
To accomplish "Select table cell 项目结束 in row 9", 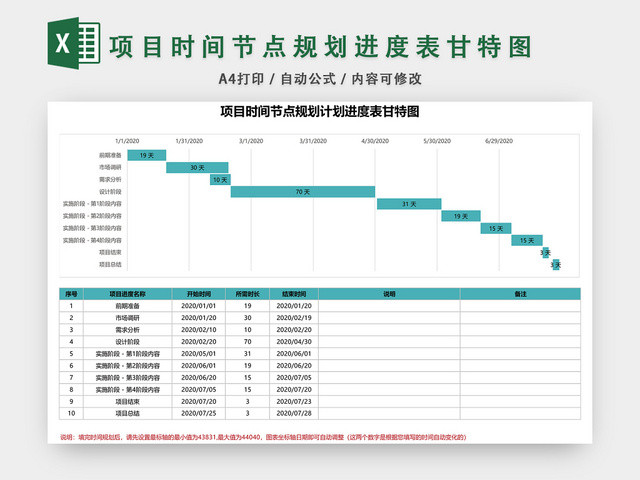I will [128, 402].
